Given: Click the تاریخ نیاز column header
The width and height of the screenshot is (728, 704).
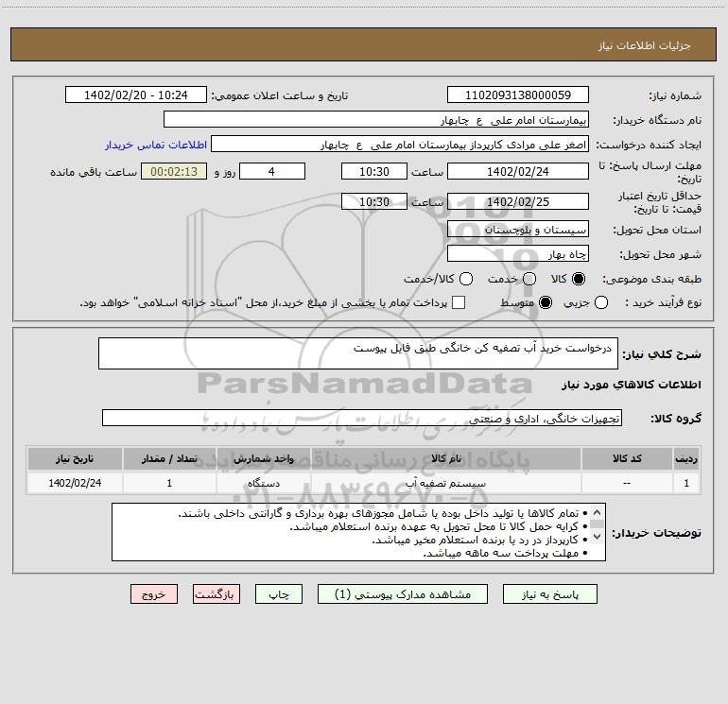Looking at the screenshot, I should pyautogui.click(x=75, y=458).
